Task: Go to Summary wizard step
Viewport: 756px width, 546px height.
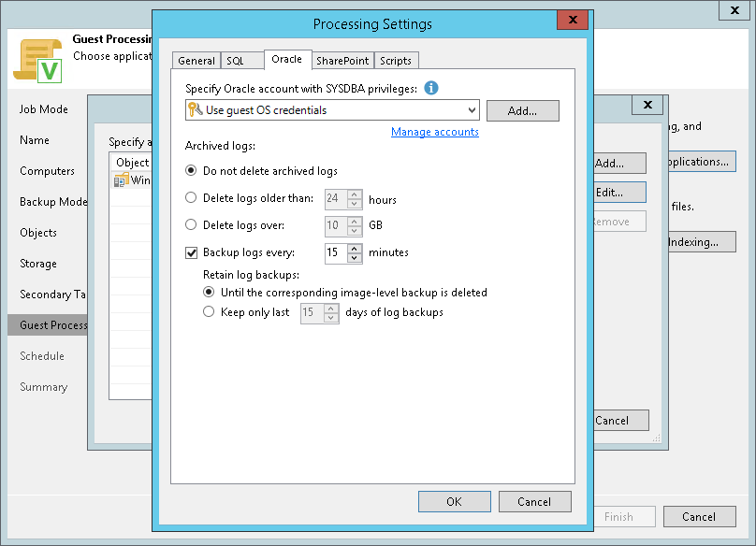Action: 43,387
